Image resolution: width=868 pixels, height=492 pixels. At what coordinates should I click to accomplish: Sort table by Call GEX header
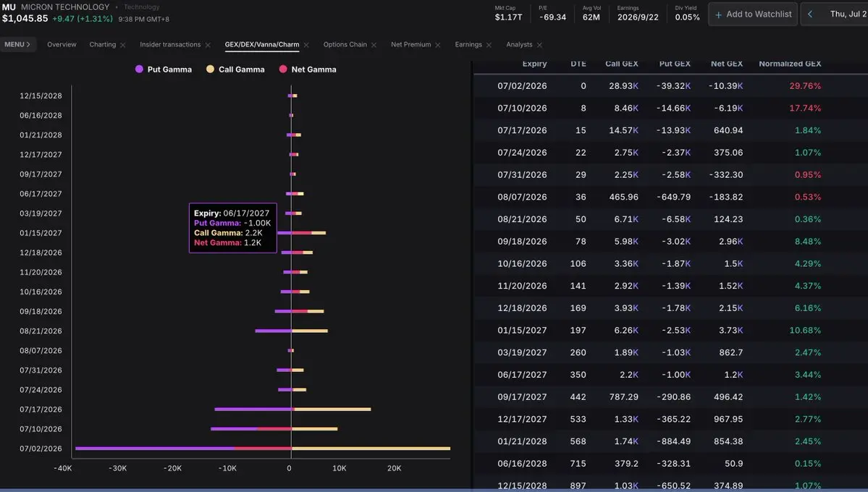click(x=622, y=64)
